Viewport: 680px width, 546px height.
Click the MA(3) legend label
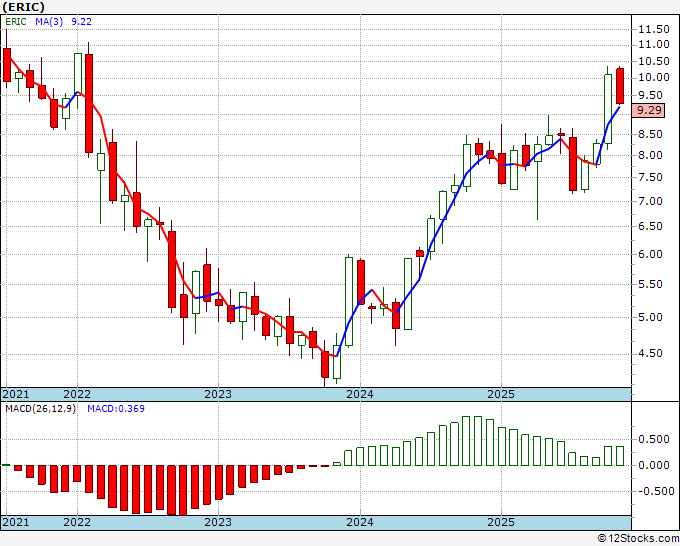point(49,22)
